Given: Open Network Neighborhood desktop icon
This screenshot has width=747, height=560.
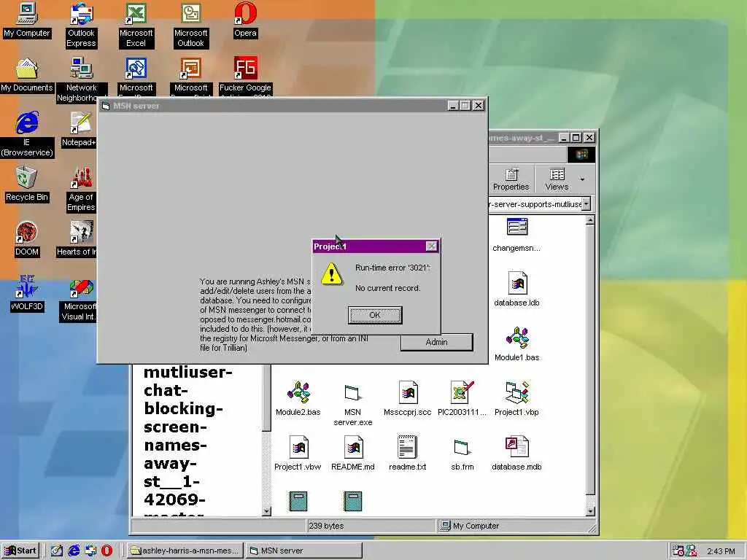Looking at the screenshot, I should coord(82,79).
